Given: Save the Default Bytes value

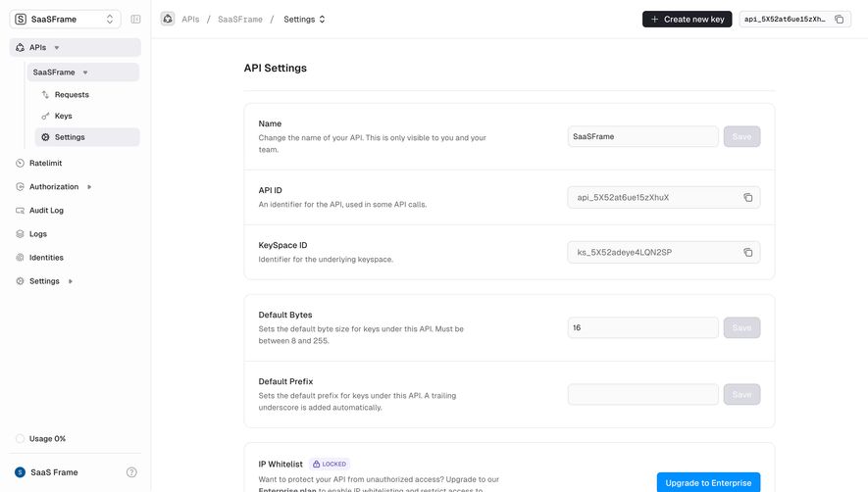Looking at the screenshot, I should click(x=741, y=327).
